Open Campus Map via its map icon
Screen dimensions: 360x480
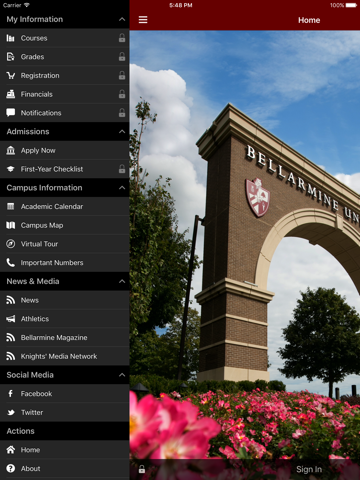click(11, 225)
